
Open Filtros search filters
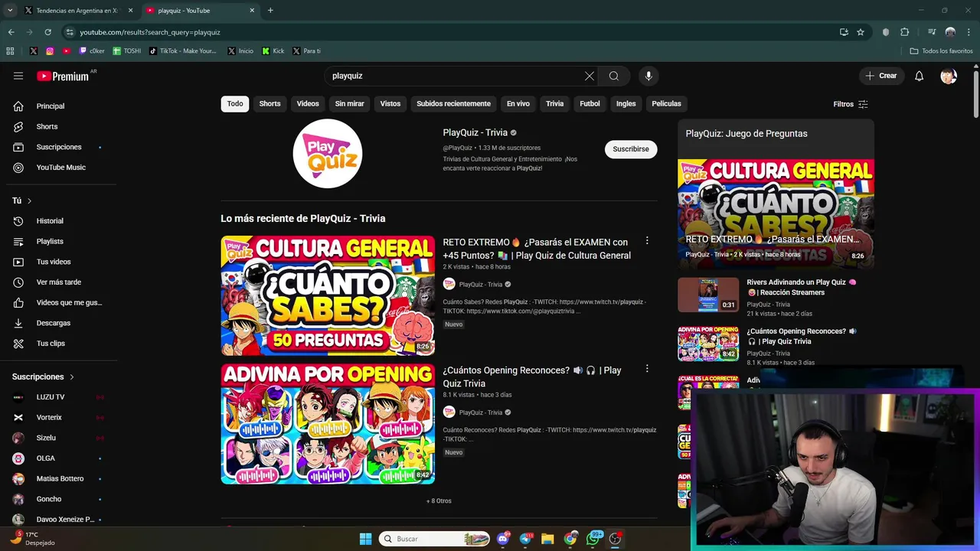pos(851,104)
